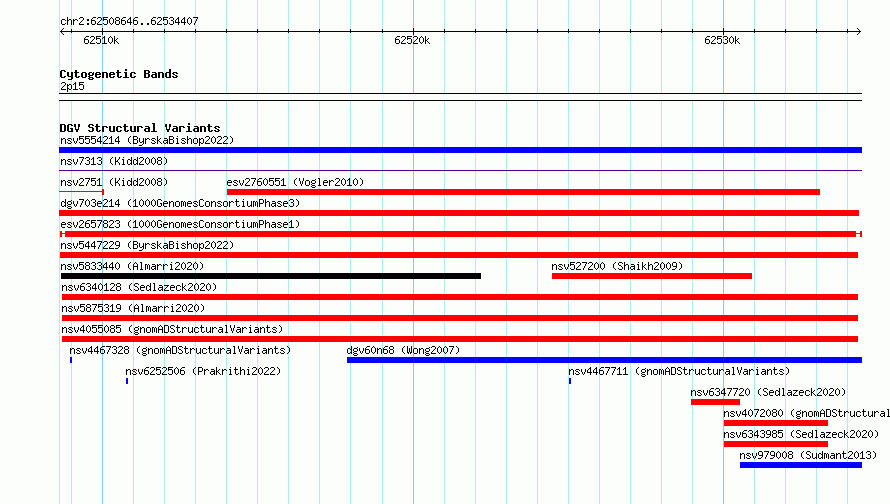Click the chr2:62508646..62534407 coordinates text
This screenshot has height=504, width=890.
coord(129,22)
